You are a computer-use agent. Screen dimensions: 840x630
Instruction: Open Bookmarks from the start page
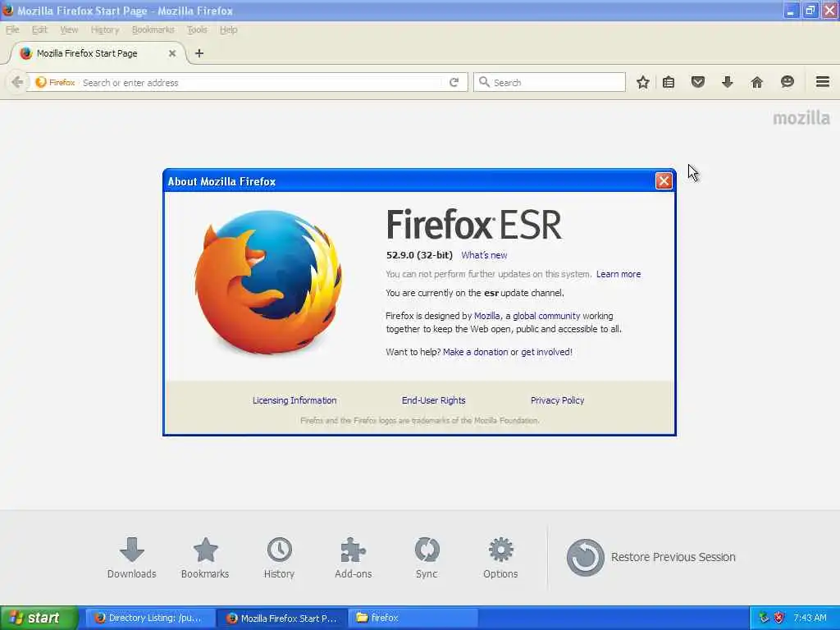click(x=205, y=558)
